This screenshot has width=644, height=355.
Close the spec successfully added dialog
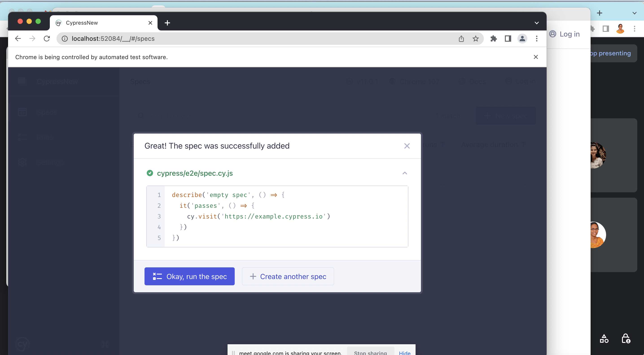(407, 146)
